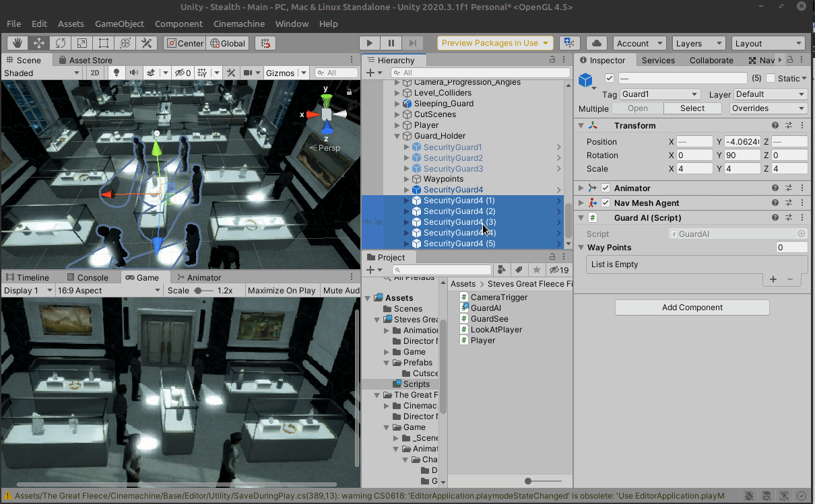The height and width of the screenshot is (504, 815).
Task: Click the Project favorites star icon
Action: (537, 270)
